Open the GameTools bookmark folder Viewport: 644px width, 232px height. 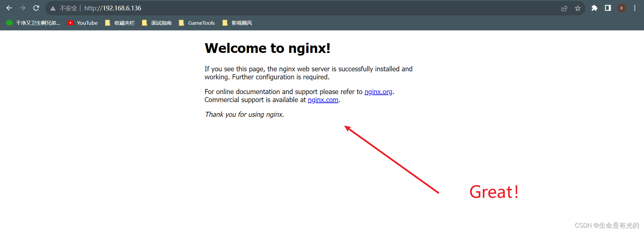(197, 23)
